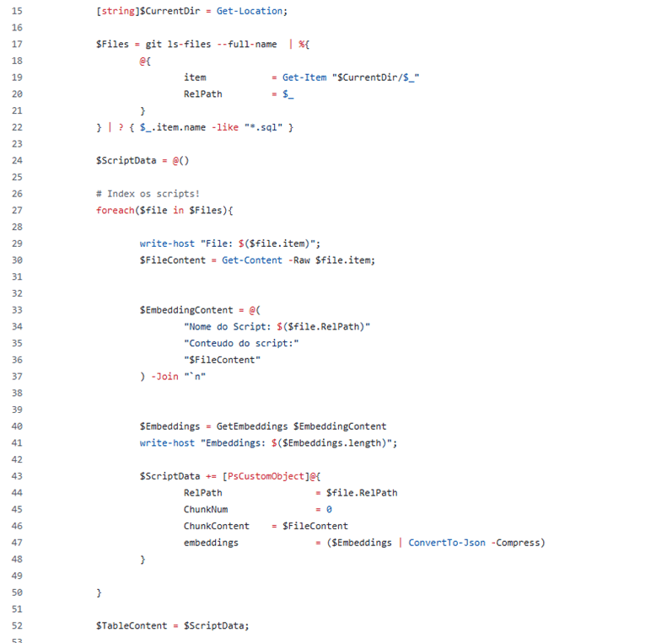Click the "Conteudo do script:" string
This screenshot has height=643, width=672.
click(x=241, y=343)
